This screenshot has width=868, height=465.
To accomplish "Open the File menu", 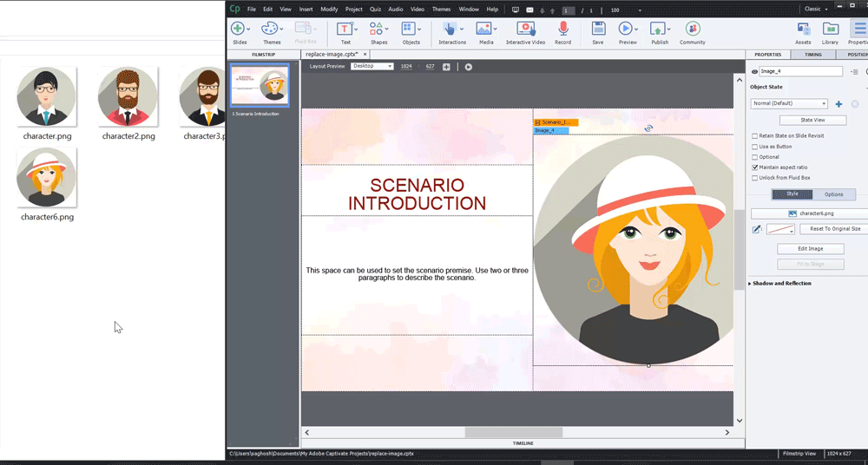I will pos(252,10).
